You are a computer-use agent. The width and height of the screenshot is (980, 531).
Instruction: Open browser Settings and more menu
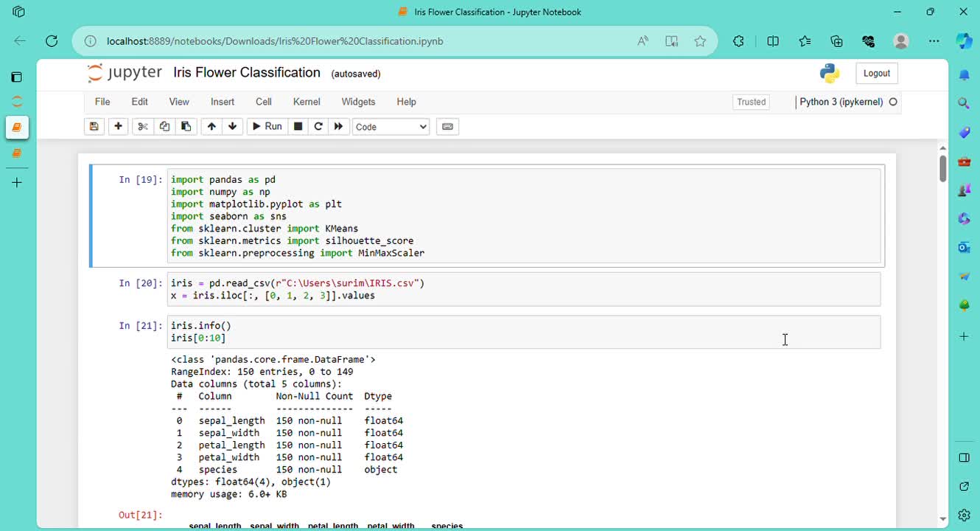click(934, 41)
